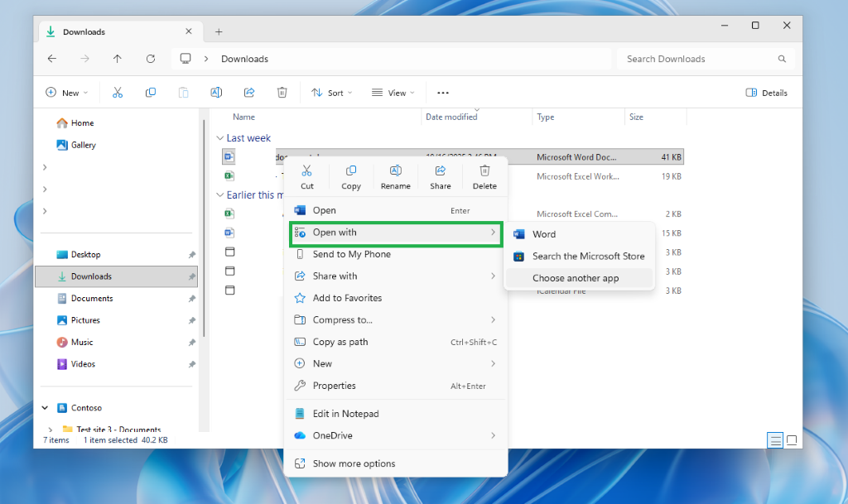
Task: Click Open with in the context menu
Action: pos(396,233)
